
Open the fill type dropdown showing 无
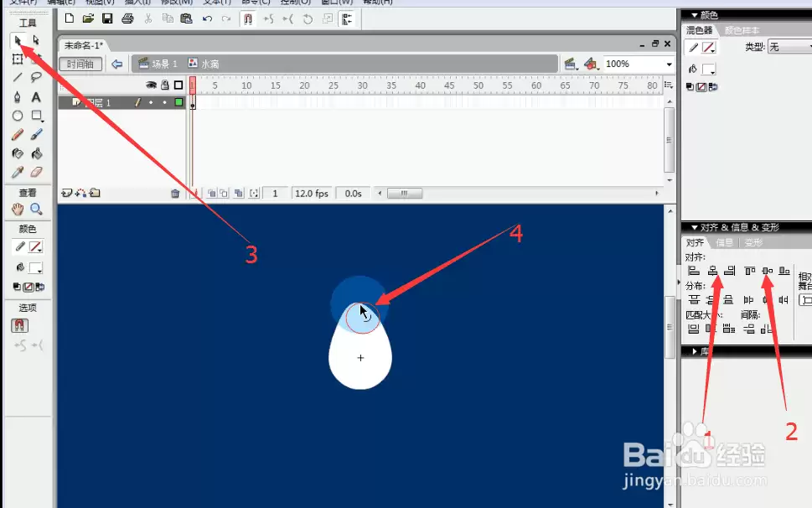coord(789,47)
